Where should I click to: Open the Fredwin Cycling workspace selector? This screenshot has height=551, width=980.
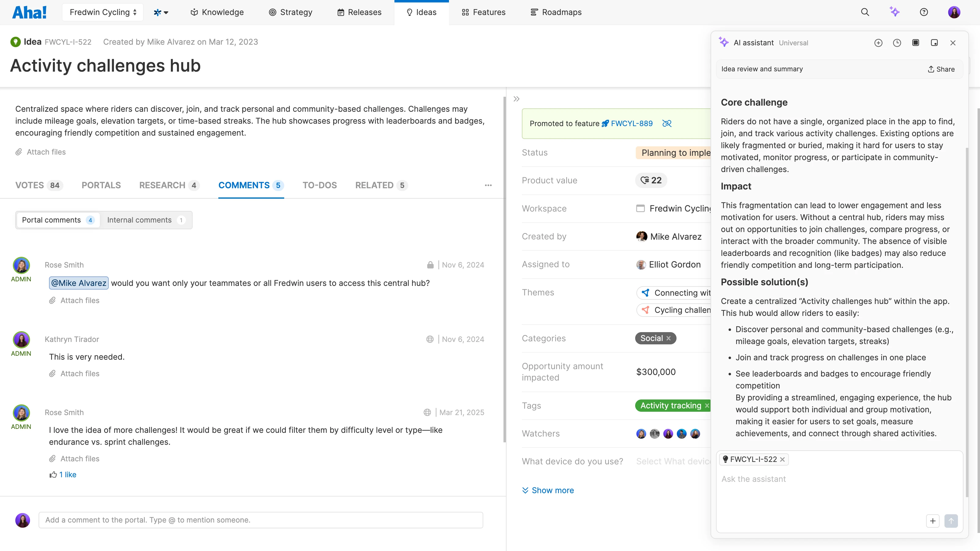pyautogui.click(x=102, y=12)
